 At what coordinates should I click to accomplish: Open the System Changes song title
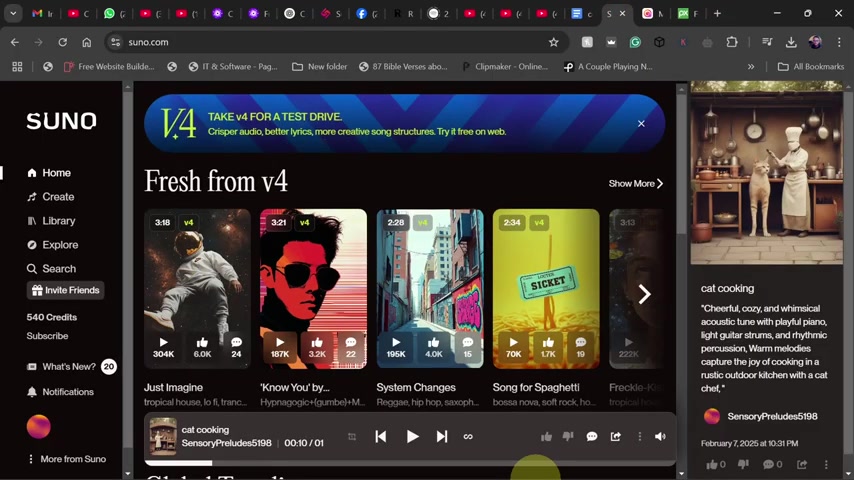[416, 387]
